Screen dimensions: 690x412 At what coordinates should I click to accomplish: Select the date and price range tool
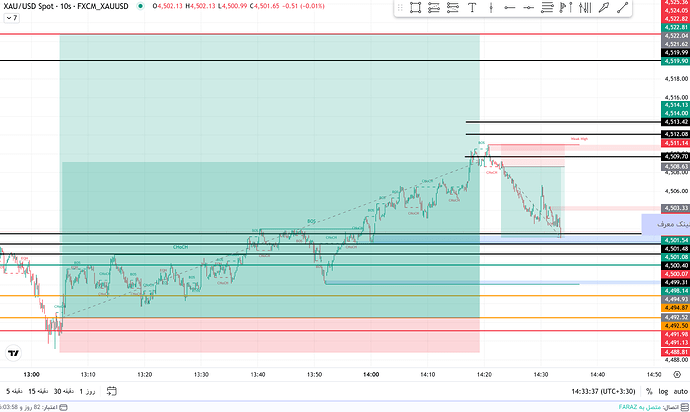click(585, 7)
